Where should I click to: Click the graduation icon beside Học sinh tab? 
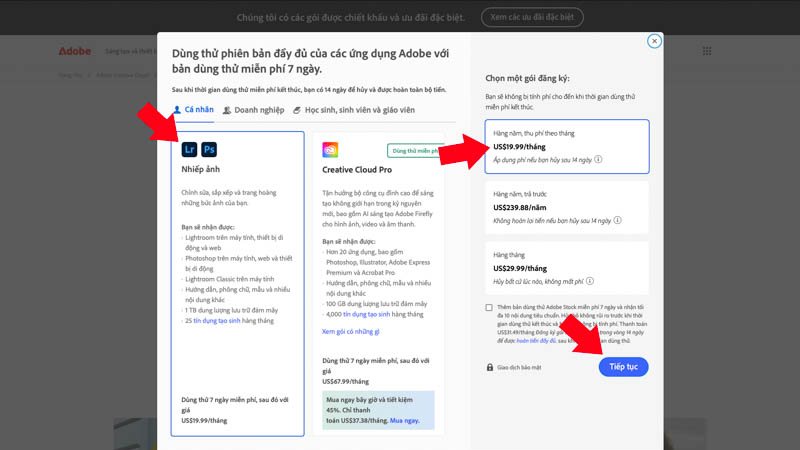297,110
